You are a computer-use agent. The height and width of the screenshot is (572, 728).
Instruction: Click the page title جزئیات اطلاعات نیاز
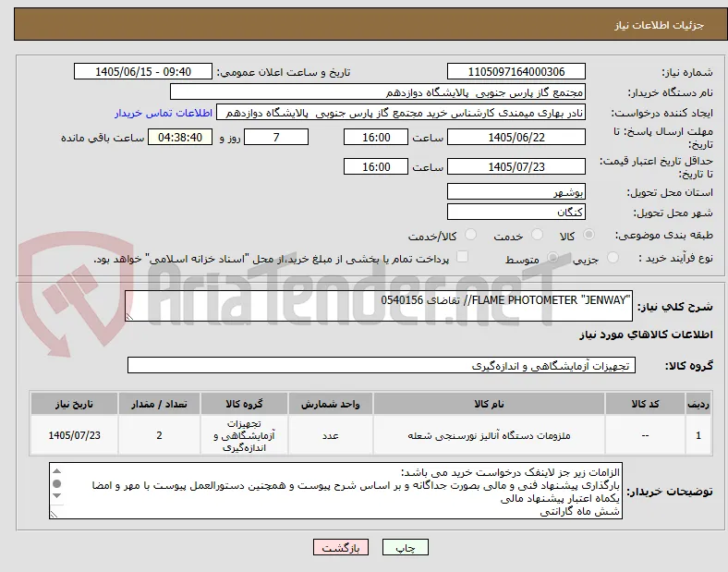660,25
